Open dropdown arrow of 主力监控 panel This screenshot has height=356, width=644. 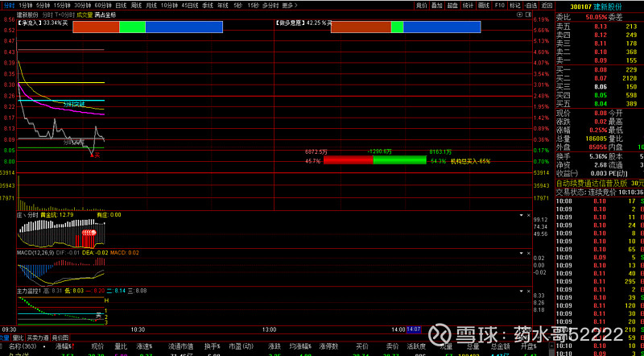[x=521, y=291]
